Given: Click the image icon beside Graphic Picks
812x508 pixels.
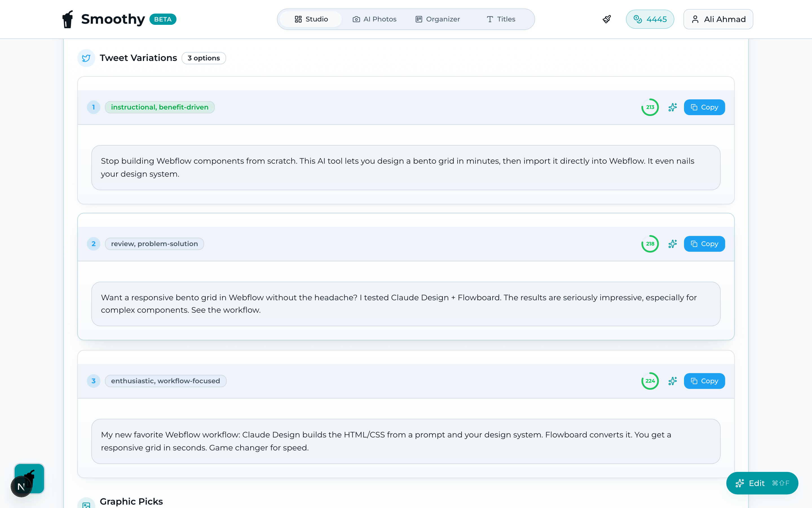Looking at the screenshot, I should point(86,503).
